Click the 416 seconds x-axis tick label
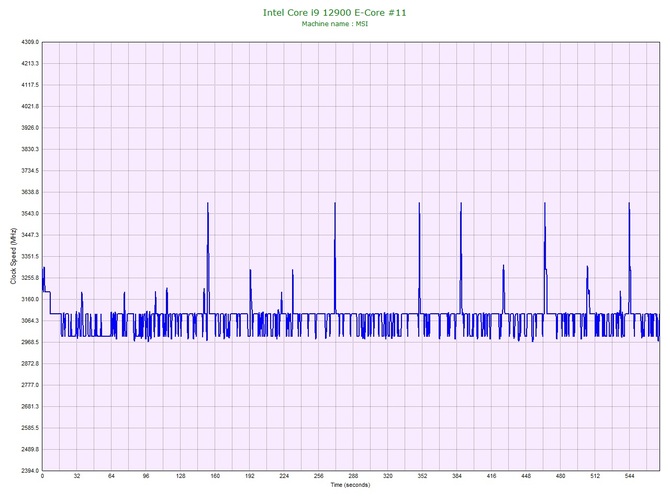 [x=492, y=476]
